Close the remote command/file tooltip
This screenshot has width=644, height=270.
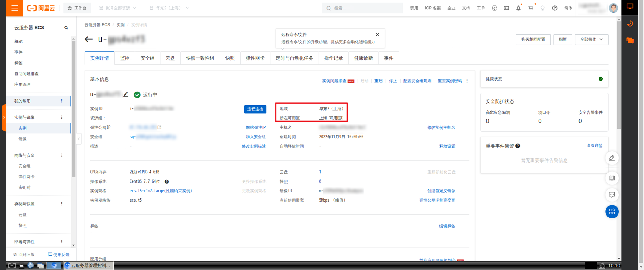click(x=377, y=35)
